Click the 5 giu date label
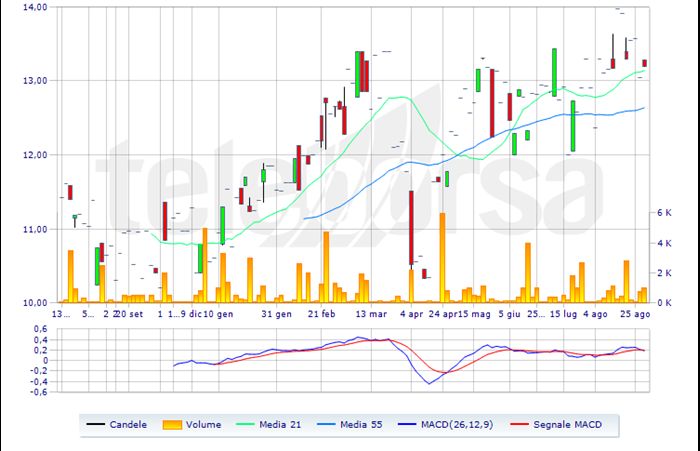This screenshot has height=451, width=700. [509, 314]
